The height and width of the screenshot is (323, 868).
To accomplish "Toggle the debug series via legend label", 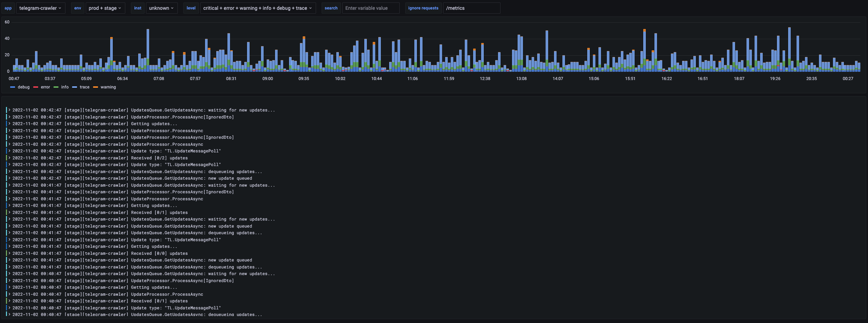I will (x=24, y=87).
